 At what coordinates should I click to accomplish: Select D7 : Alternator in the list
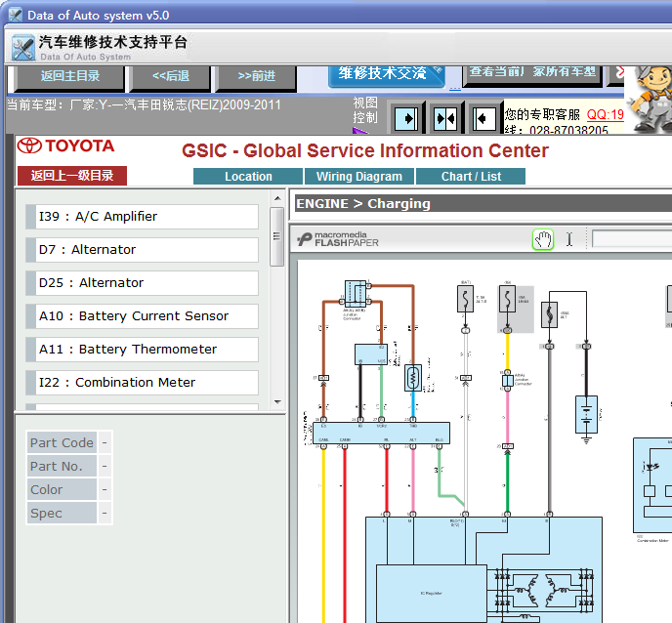coord(143,250)
